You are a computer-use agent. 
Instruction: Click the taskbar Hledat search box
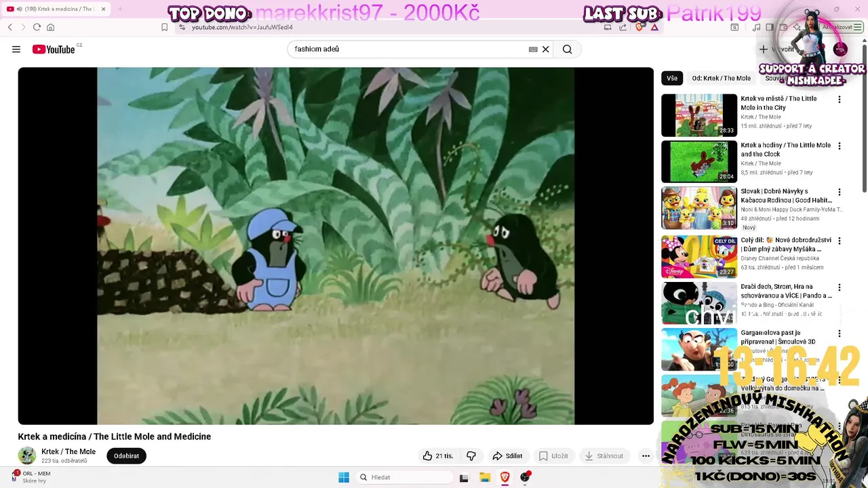tap(404, 477)
